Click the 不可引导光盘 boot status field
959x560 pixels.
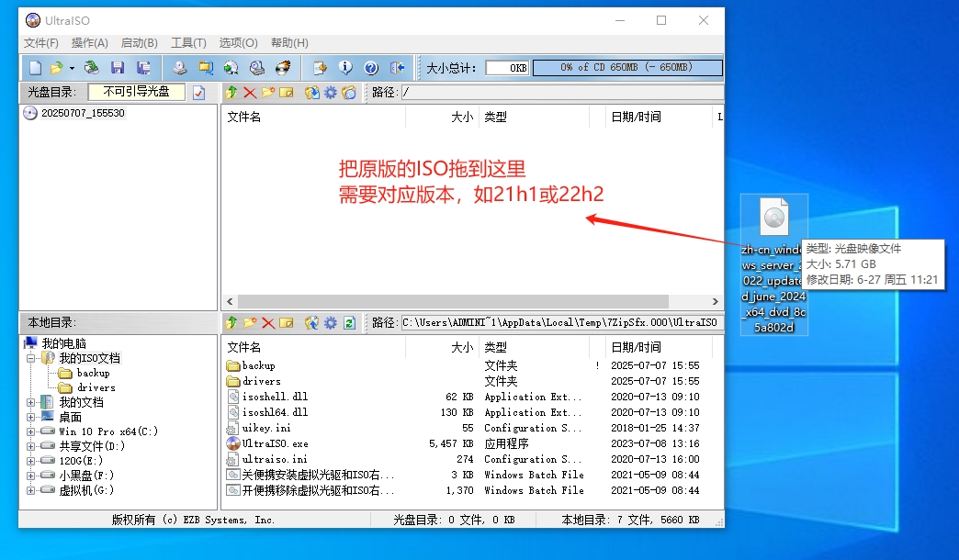[x=136, y=92]
